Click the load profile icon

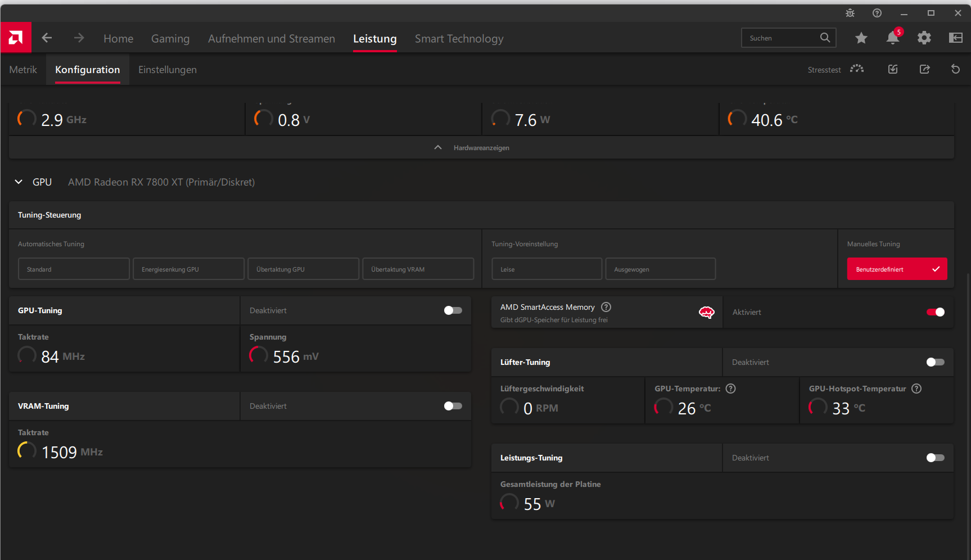coord(893,69)
